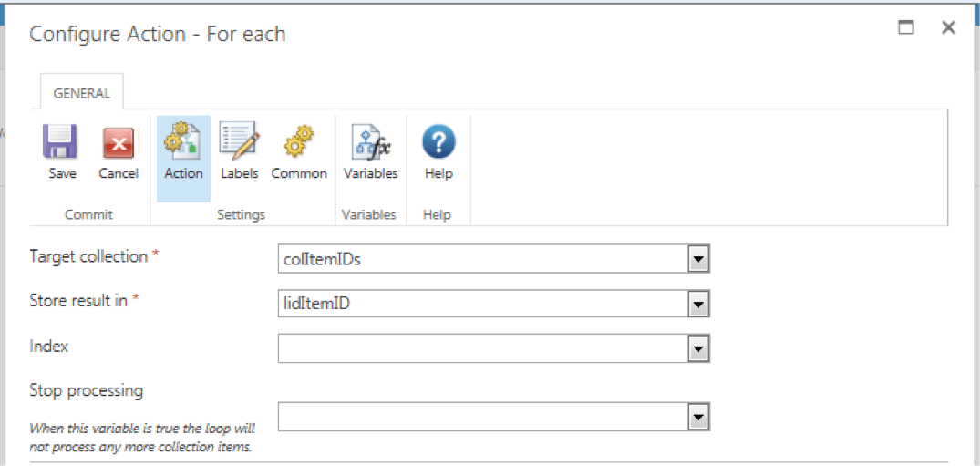Click the colItemIDs combo box field
This screenshot has height=466, width=980.
tap(494, 260)
